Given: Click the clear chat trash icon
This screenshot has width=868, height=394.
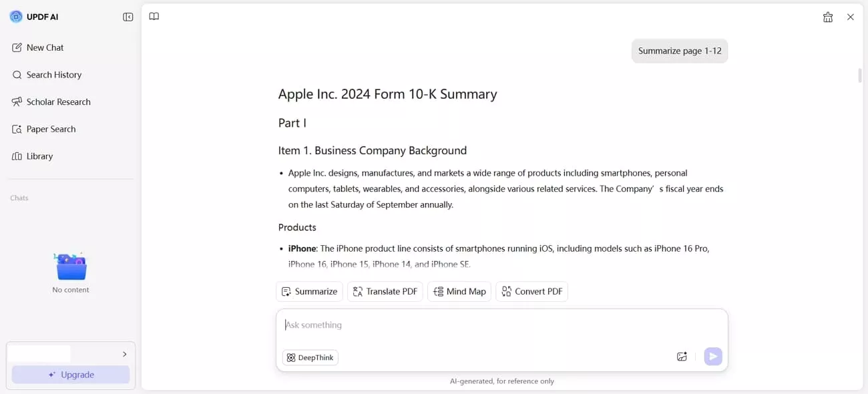Looking at the screenshot, I should [828, 17].
